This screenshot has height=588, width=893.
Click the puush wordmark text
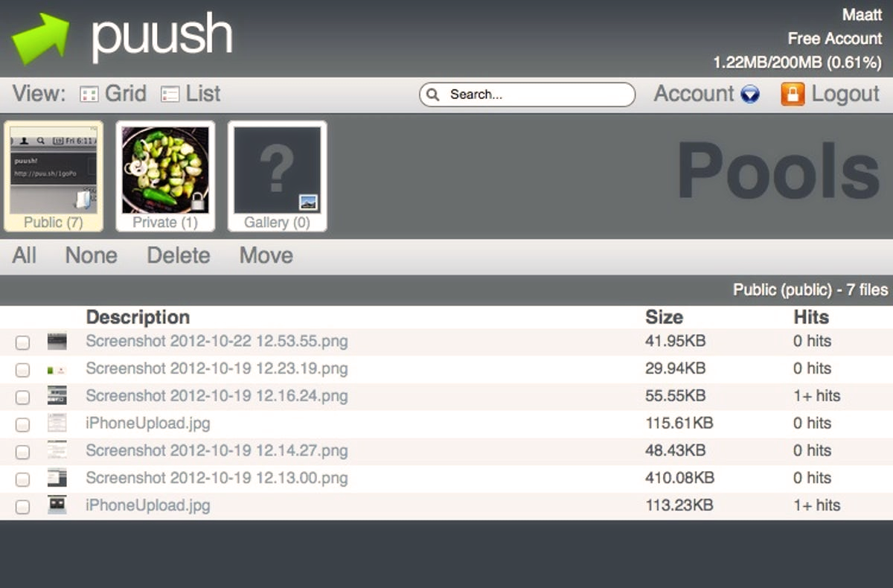click(161, 38)
